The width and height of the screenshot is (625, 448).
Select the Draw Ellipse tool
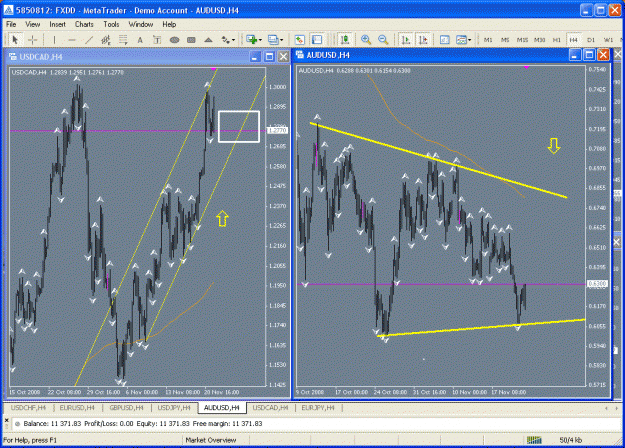pyautogui.click(x=174, y=39)
